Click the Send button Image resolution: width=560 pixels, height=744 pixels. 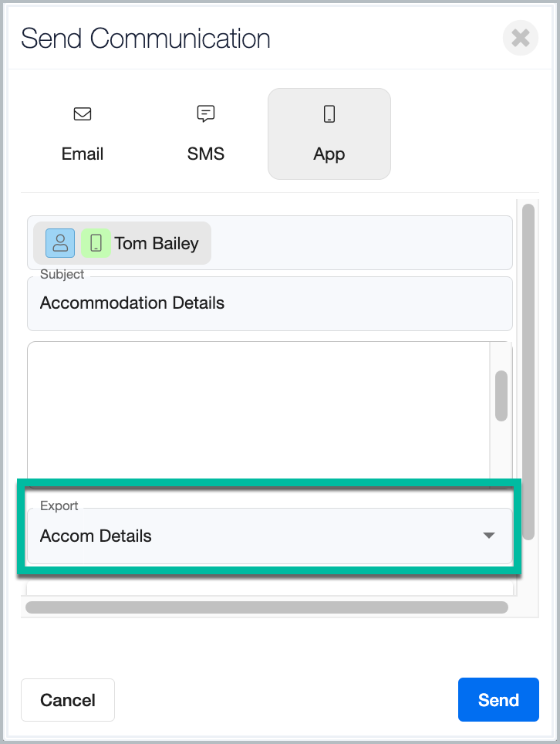498,700
